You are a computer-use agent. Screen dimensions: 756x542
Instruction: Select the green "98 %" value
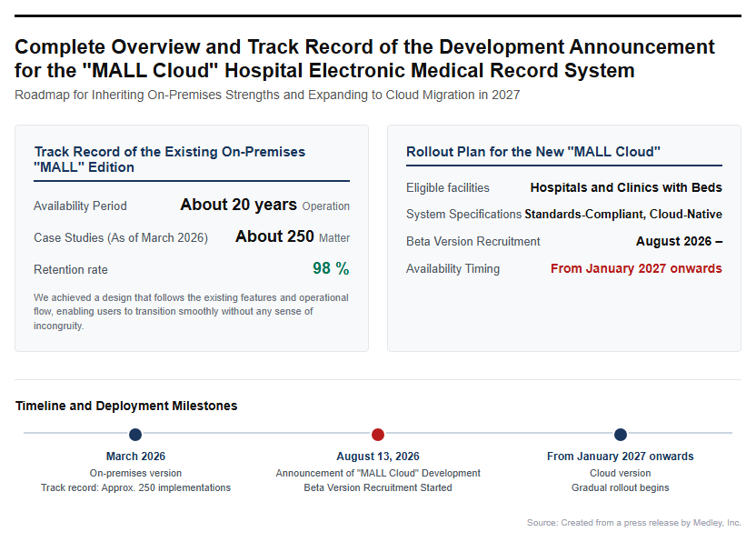tap(331, 268)
